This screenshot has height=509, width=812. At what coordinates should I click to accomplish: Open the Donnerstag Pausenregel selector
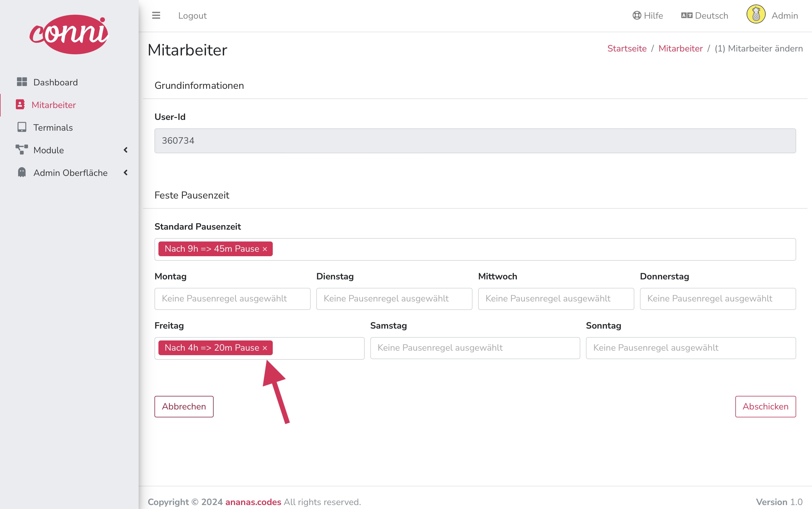[x=718, y=299]
